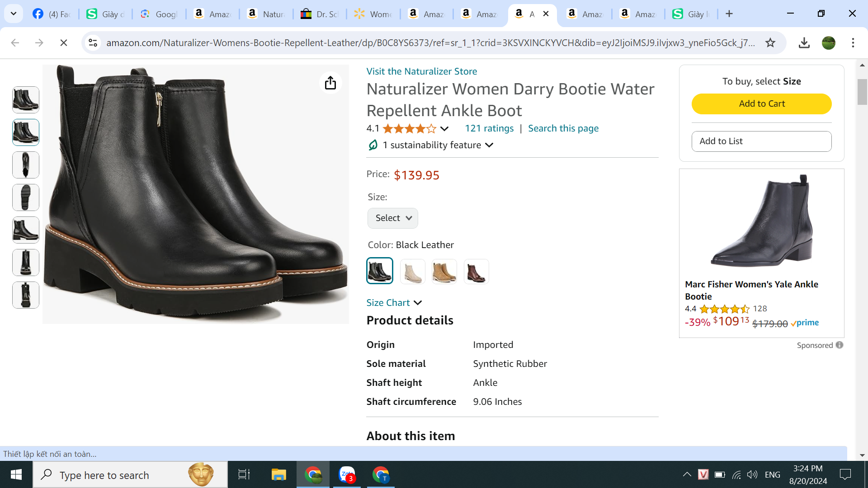This screenshot has width=868, height=488.
Task: Visit the Naturalizer Store link
Action: [421, 71]
